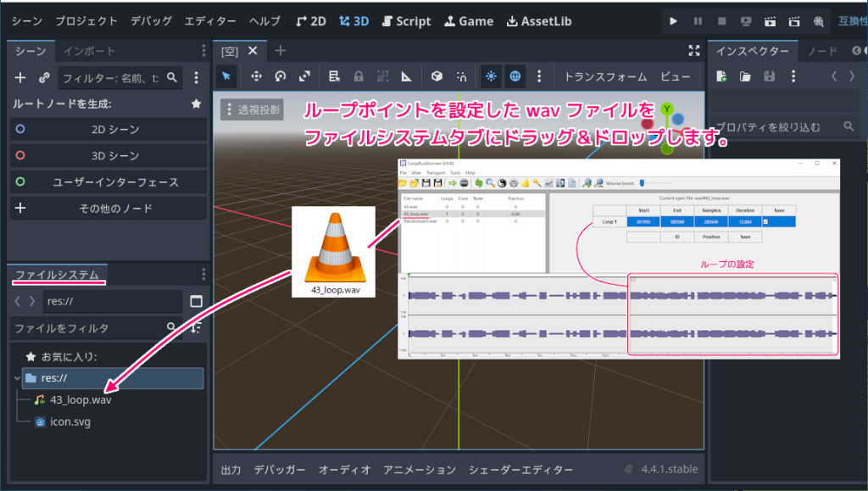Switch to the インポート tab
The width and height of the screenshot is (868, 491).
click(89, 51)
